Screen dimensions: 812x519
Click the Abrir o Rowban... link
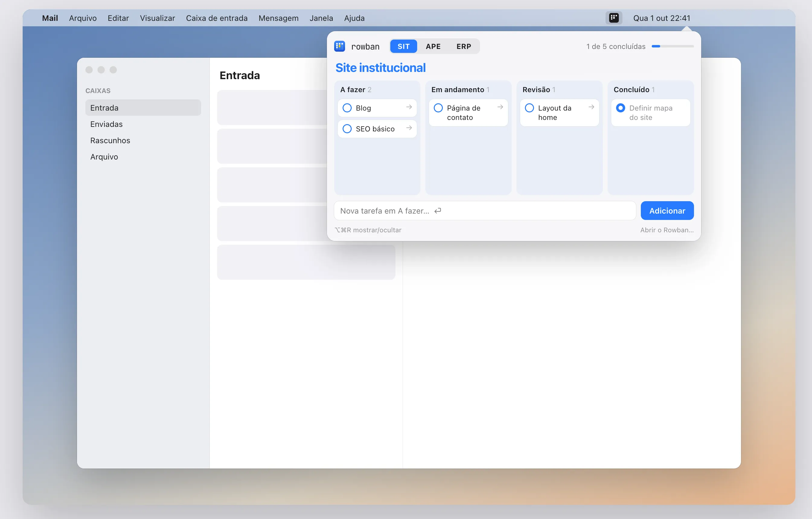click(x=667, y=230)
